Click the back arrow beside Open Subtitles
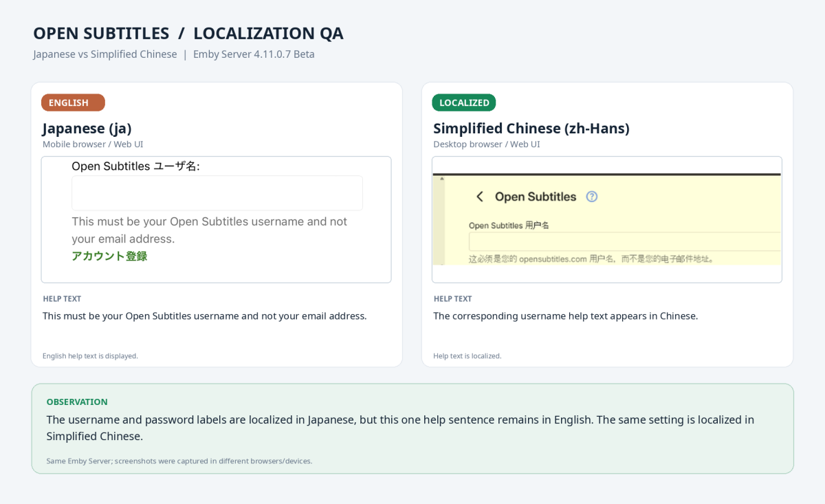The height and width of the screenshot is (504, 825). 480,197
